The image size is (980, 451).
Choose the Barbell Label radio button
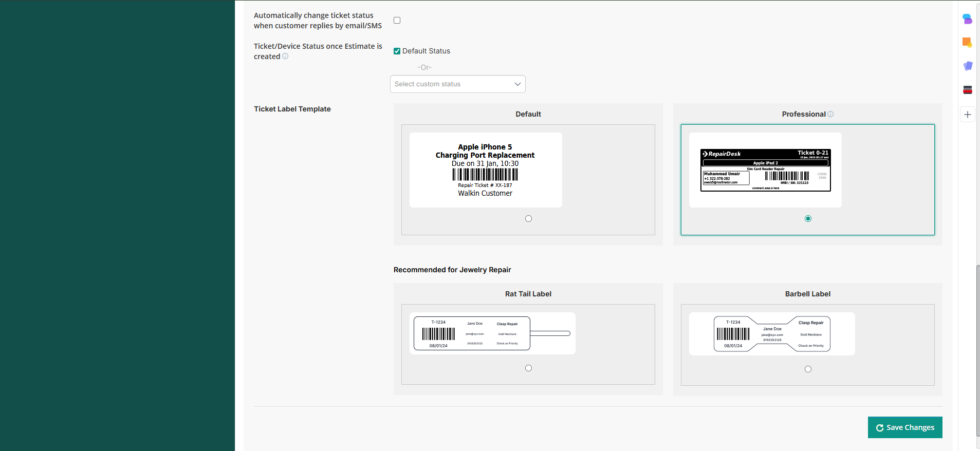tap(808, 369)
